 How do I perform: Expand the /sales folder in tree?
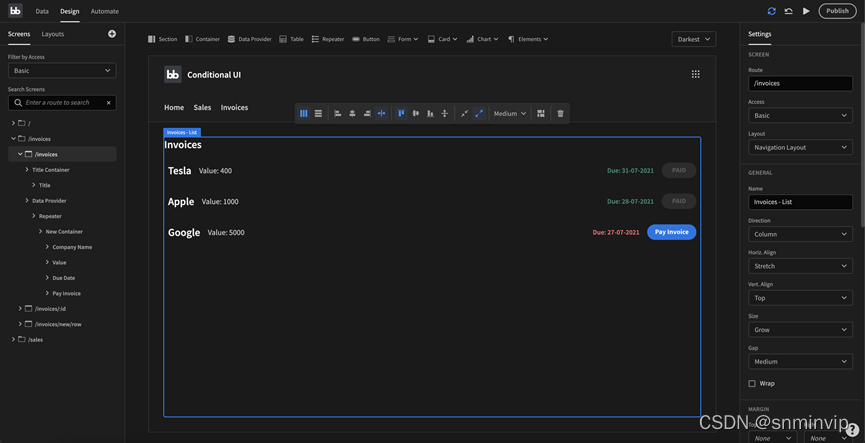(13, 339)
